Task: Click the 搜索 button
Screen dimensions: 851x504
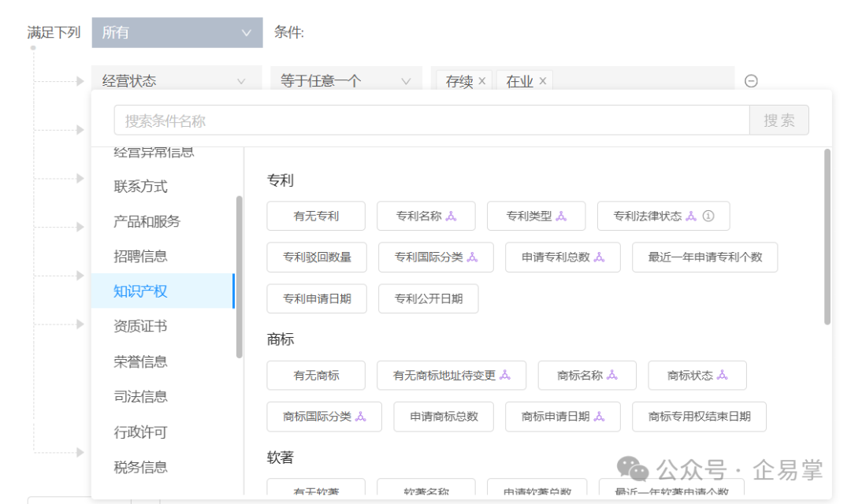Action: click(779, 120)
